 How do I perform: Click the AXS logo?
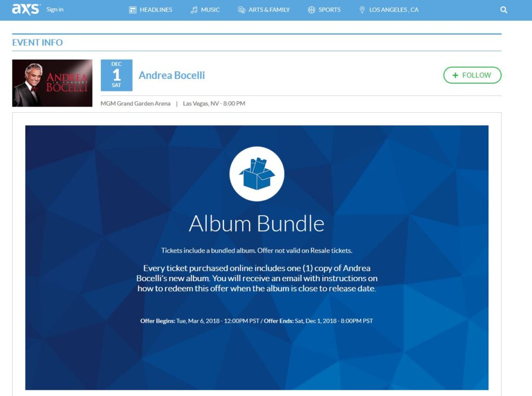pos(26,9)
